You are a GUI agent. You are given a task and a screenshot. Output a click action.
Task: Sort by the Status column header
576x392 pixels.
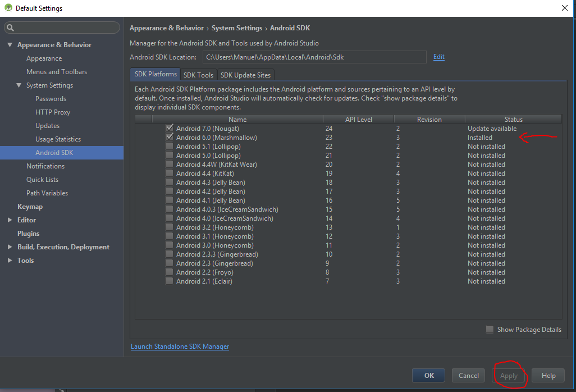coord(513,119)
